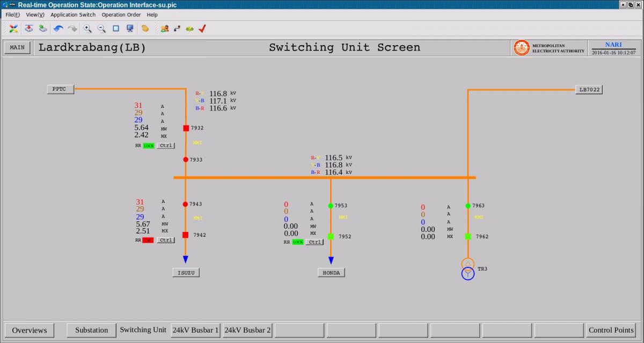The height and width of the screenshot is (343, 644).
Task: Click the computer monitor toolbar icon
Action: tap(130, 28)
